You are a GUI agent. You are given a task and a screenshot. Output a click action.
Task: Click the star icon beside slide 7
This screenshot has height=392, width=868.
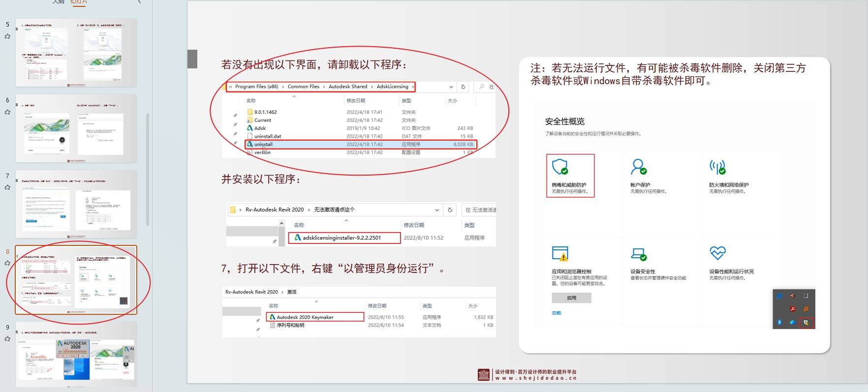pyautogui.click(x=7, y=187)
